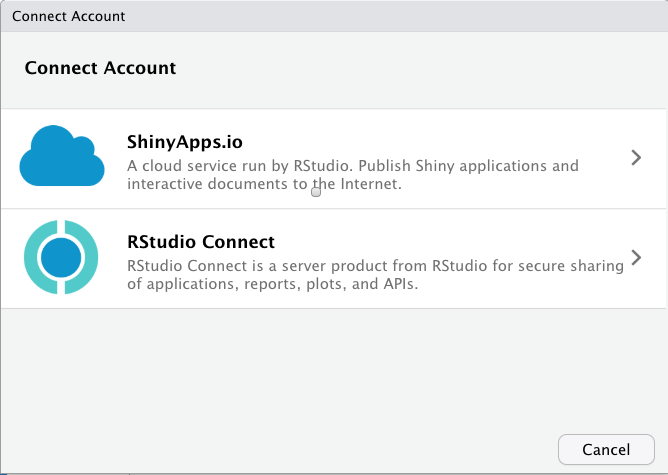Click the blank footer area left of Cancel
668x475 pixels.
coord(280,449)
